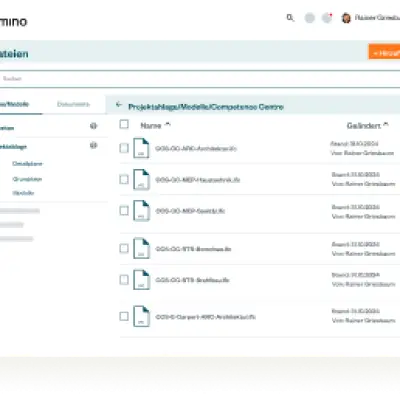Image resolution: width=400 pixels, height=400 pixels.
Task: Tick checkbox for MEP-Haustechnik.ifc
Action: (x=124, y=179)
